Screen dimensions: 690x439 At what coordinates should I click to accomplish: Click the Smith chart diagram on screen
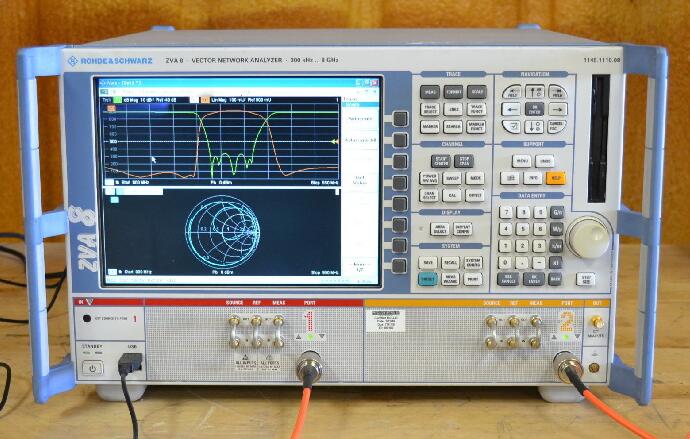pos(223,231)
